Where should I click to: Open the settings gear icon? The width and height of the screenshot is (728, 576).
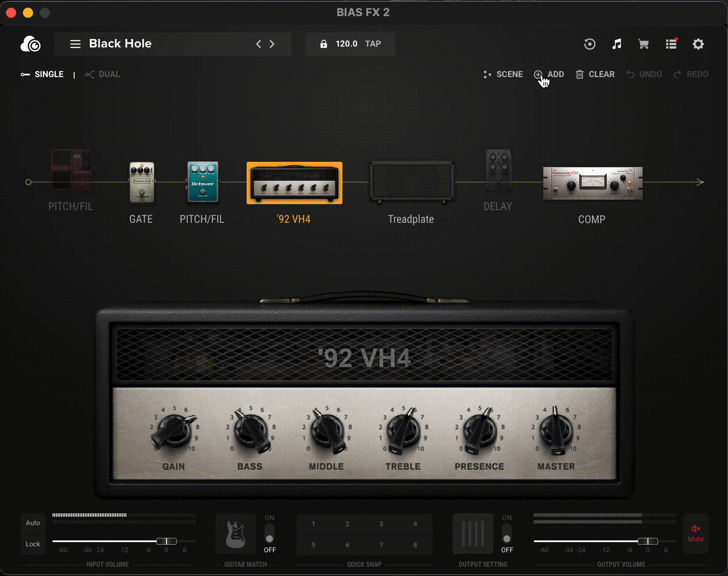point(698,44)
